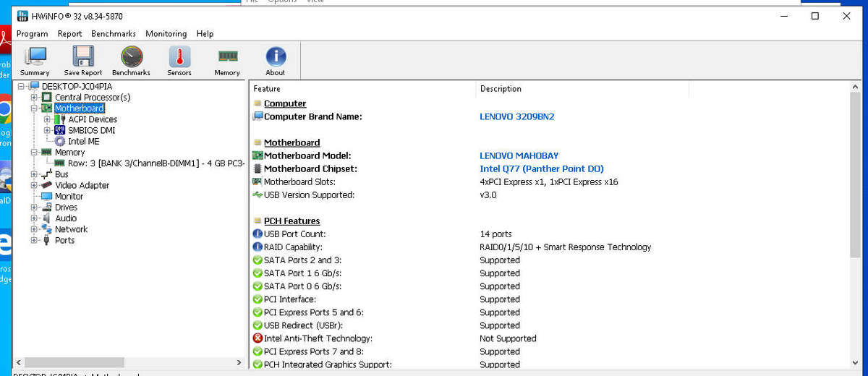
Task: Select Bus tree item
Action: (x=61, y=174)
